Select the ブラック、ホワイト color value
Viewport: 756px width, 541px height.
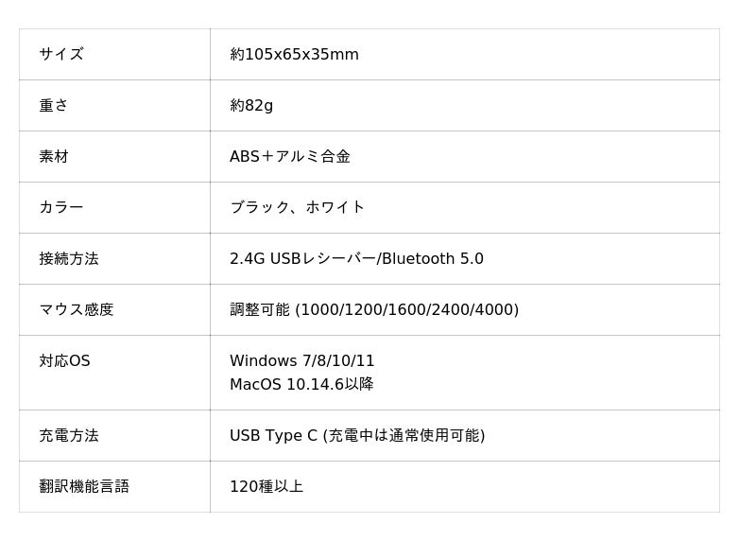(x=297, y=207)
